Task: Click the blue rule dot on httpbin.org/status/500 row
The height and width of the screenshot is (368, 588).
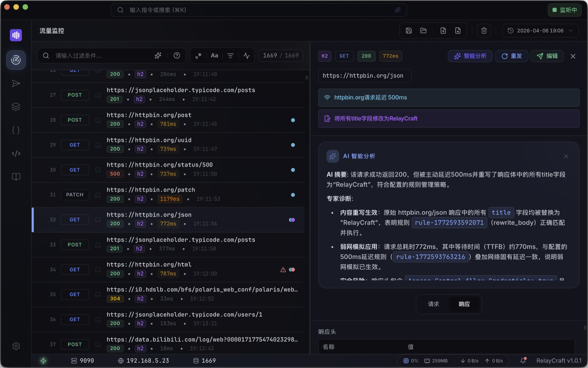Action: tap(293, 170)
